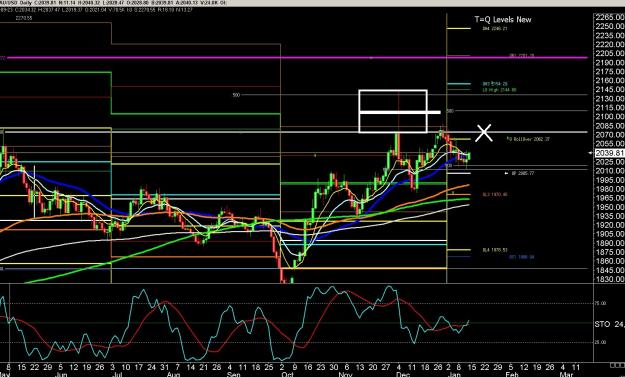This screenshot has width=625, height=377.
Task: Click the small square icons at bottom right corner
Action: (617, 365)
